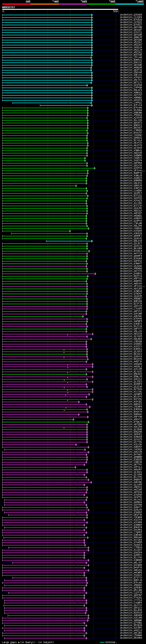Select hit UniRef100_A6N1A8
This screenshot has width=146, height=644.
(x=131, y=67)
